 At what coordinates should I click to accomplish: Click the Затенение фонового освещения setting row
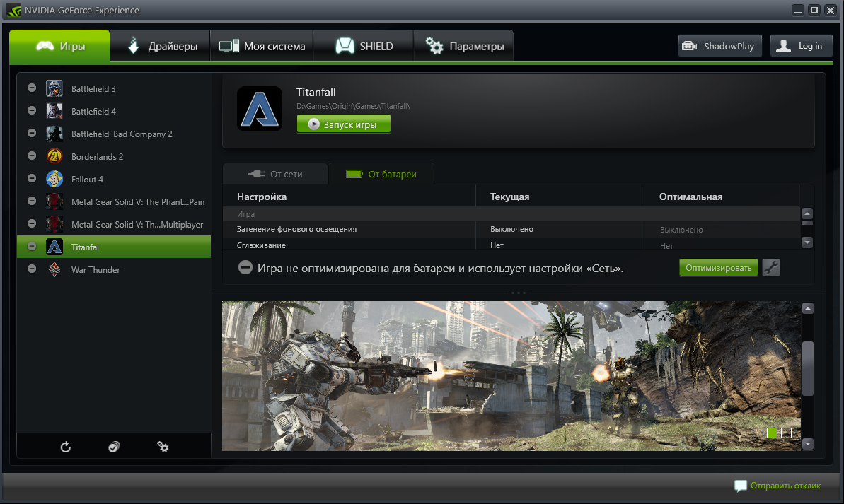(511, 229)
